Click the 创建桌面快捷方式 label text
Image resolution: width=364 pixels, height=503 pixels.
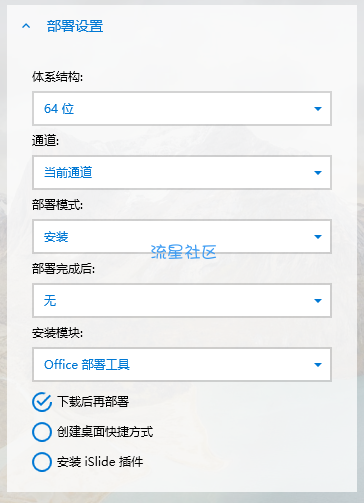[105, 432]
